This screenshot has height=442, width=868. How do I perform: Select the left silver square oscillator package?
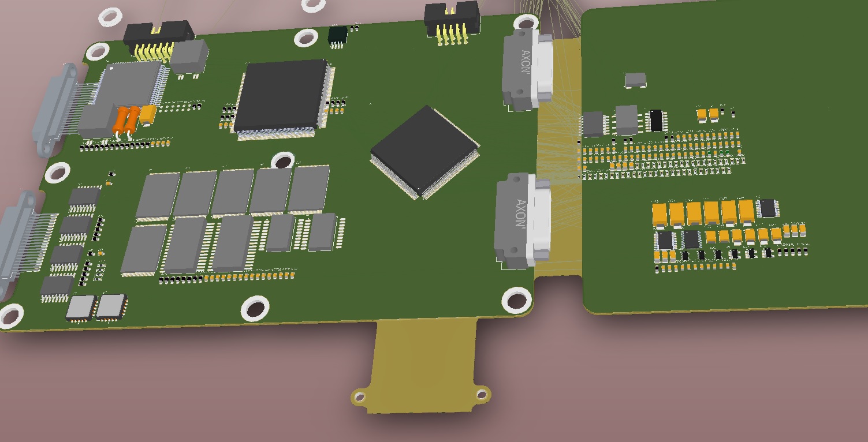pyautogui.click(x=81, y=308)
